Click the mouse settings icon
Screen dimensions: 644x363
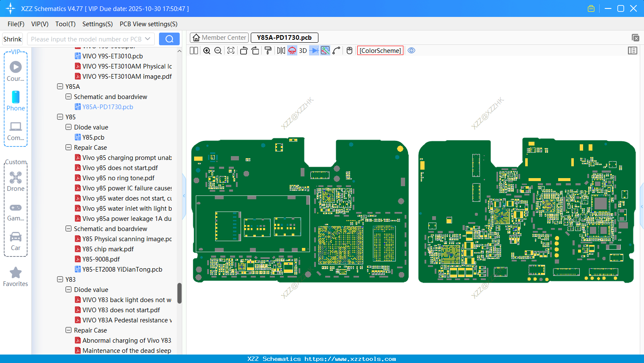(349, 51)
